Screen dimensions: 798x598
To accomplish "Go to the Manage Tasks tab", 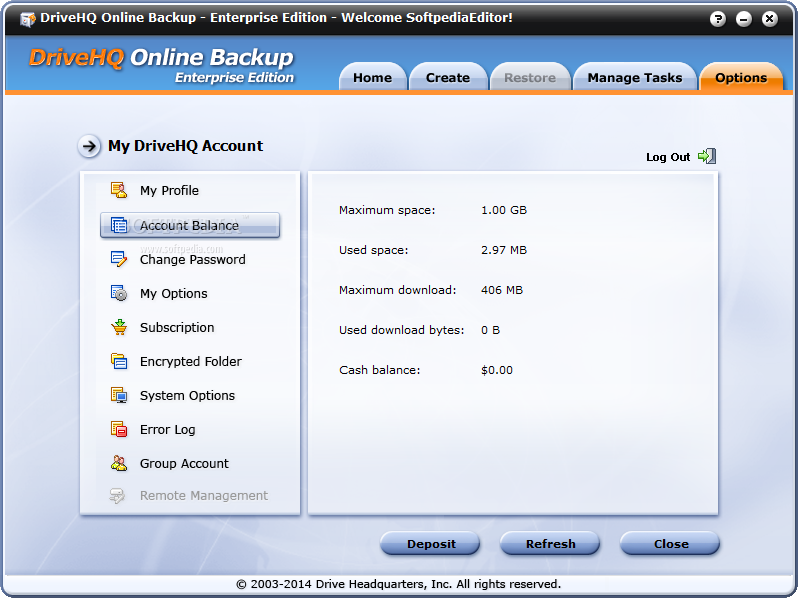I will [x=635, y=77].
